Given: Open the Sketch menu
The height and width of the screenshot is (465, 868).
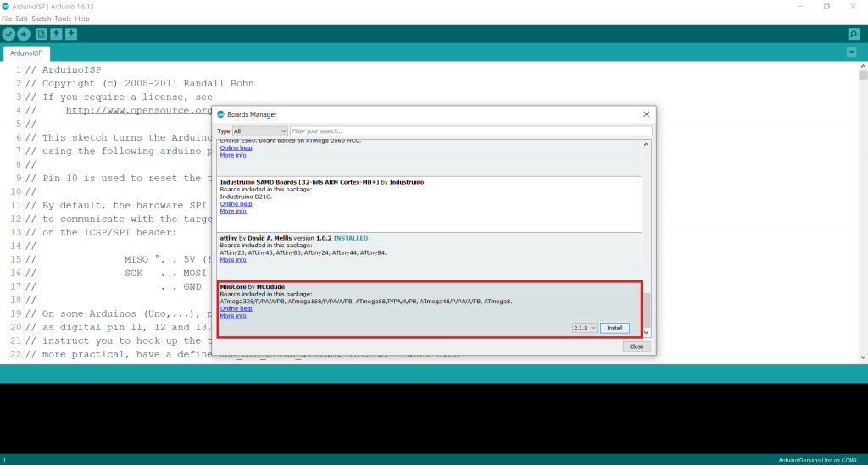Looking at the screenshot, I should tap(41, 19).
